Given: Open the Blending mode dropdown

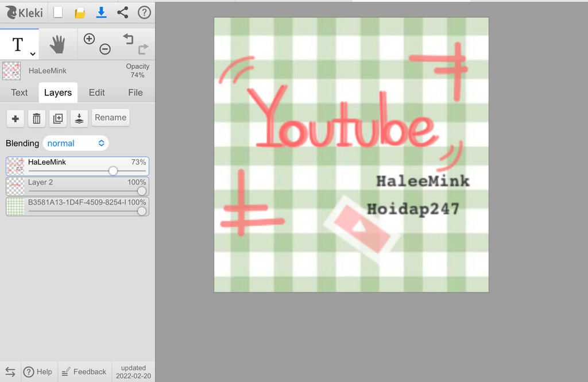Looking at the screenshot, I should coord(76,144).
